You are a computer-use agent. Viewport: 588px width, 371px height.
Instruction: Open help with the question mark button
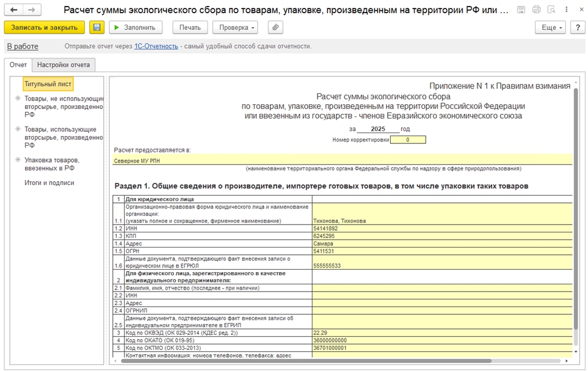[578, 27]
